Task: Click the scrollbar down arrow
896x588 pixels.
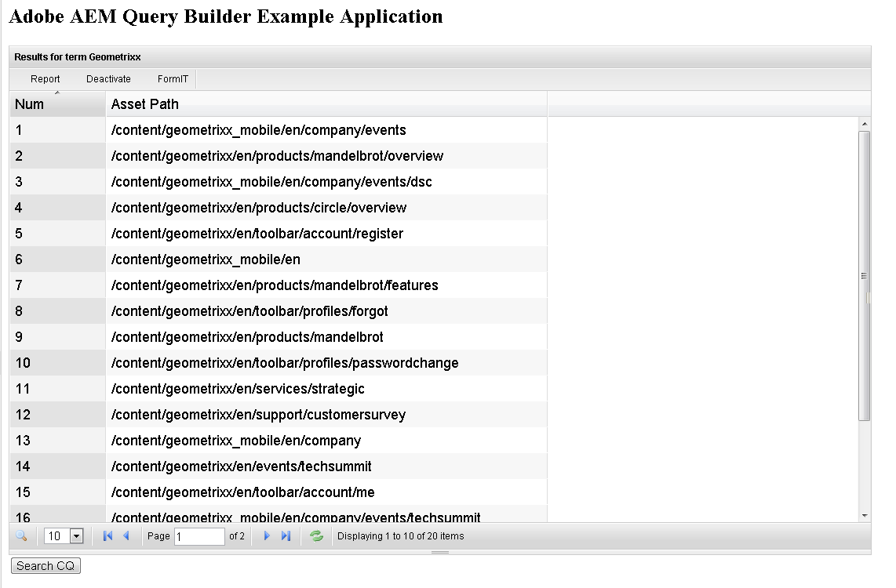Action: (865, 516)
